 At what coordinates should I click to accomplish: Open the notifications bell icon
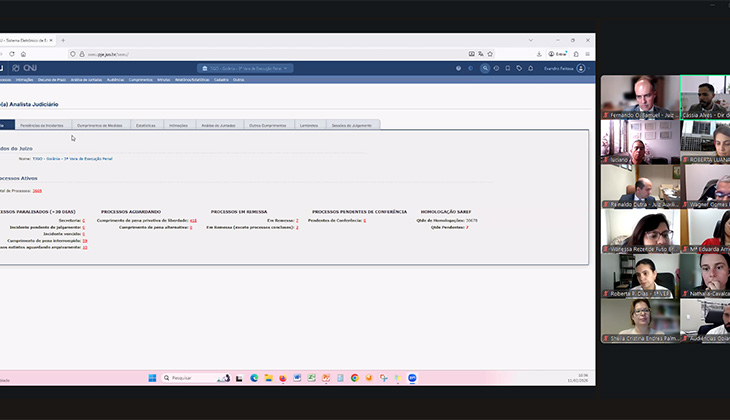point(531,68)
